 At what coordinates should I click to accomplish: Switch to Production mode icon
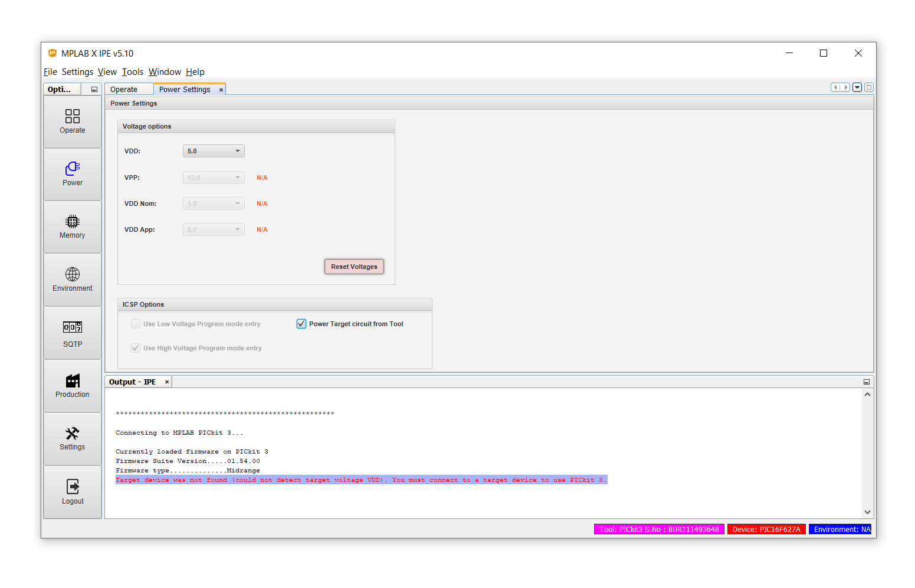pos(72,386)
